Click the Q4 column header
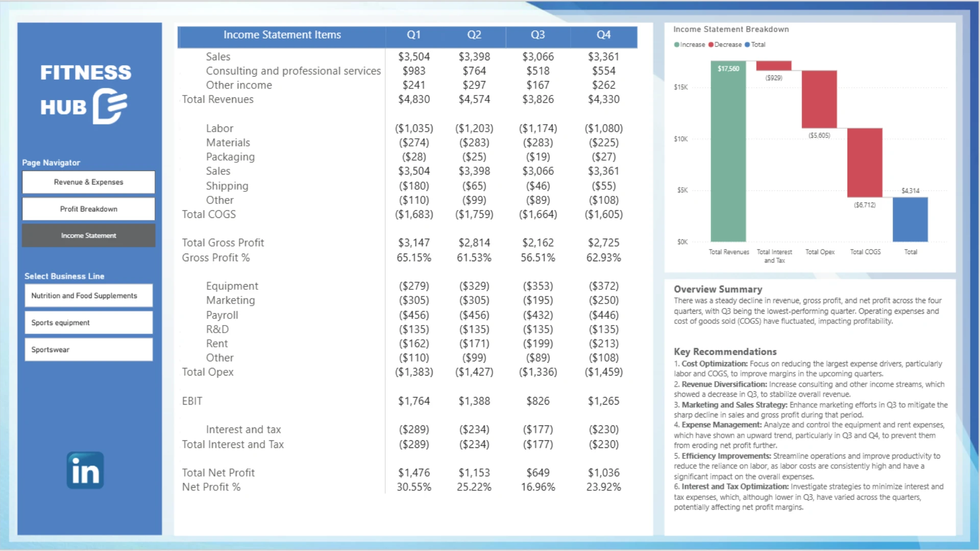Viewport: 980px width, 551px height. click(x=603, y=35)
